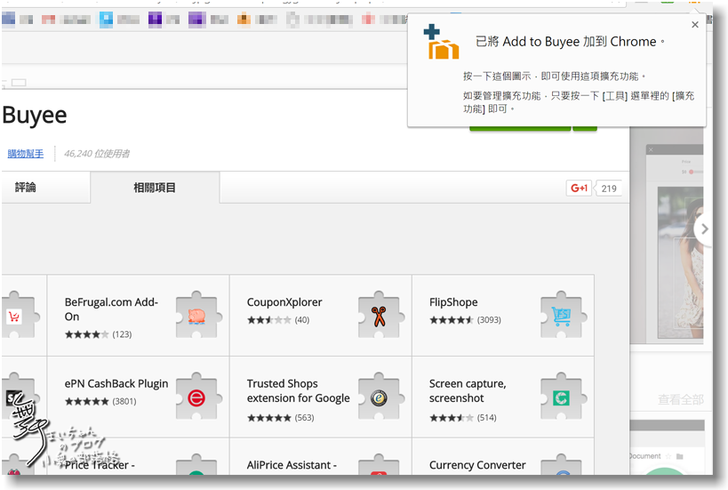Open the Trusted Shops extension icon
The image size is (728, 490).
click(378, 397)
